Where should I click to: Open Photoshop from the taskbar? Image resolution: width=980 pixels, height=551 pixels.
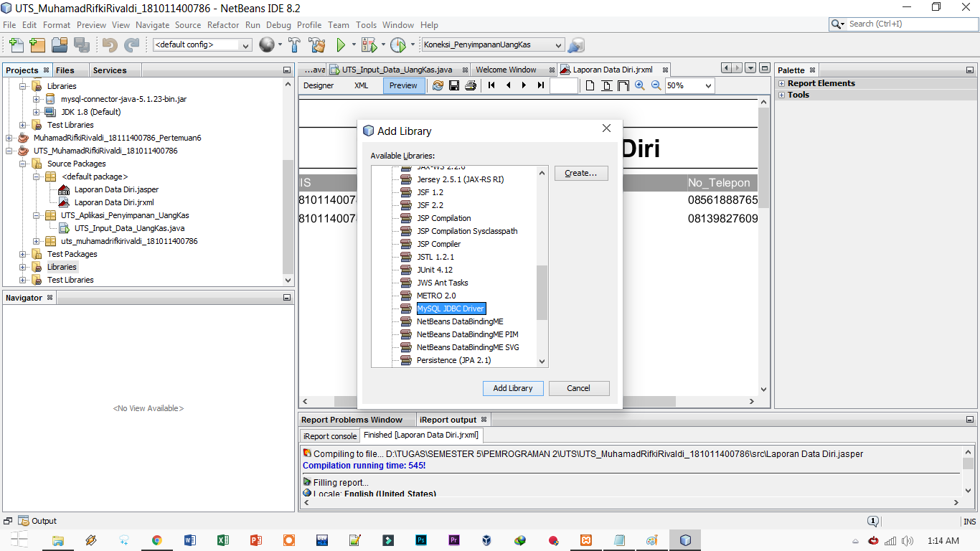click(421, 540)
